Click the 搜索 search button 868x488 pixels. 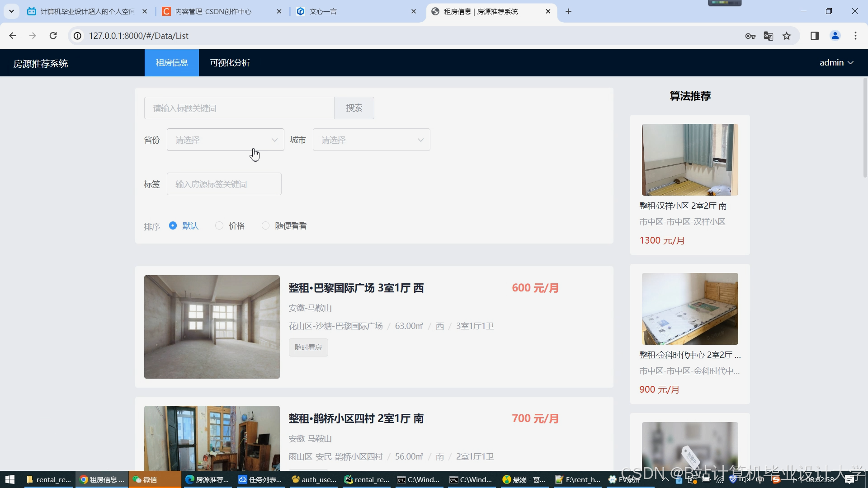coord(354,108)
